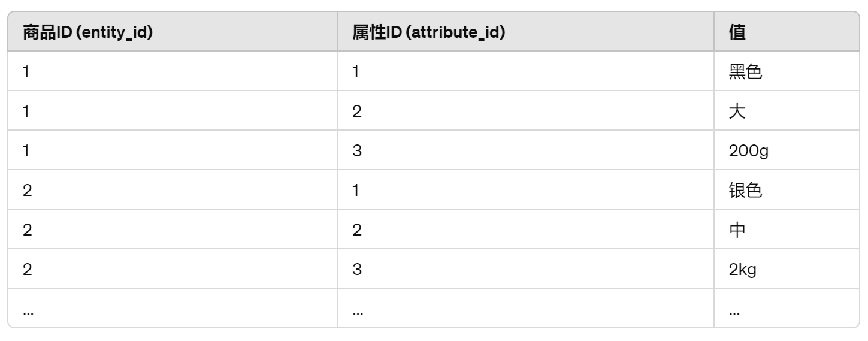This screenshot has height=341, width=868.
Task: Click the attribute_id cell in the 黑色 row
Action: 356,72
